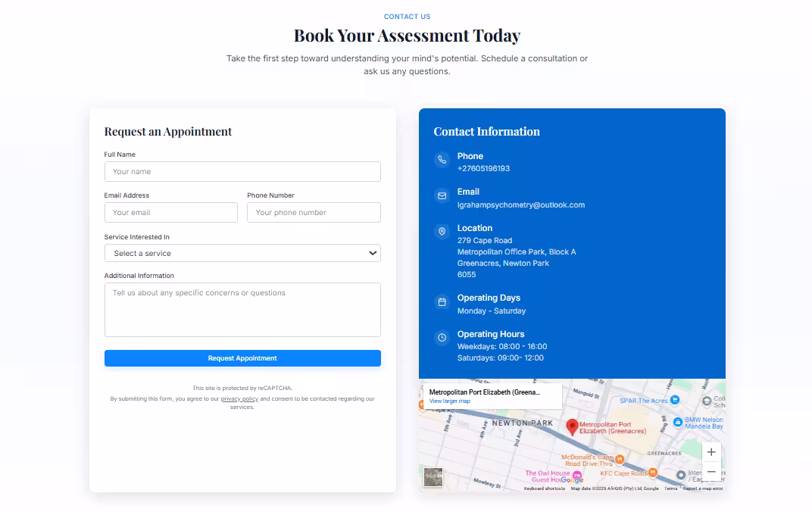Viewport: 812px width, 512px height.
Task: Click the Full Name input field
Action: [242, 171]
